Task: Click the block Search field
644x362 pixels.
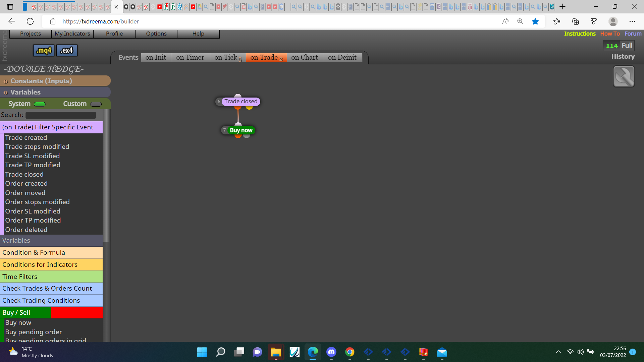Action: 61,115
